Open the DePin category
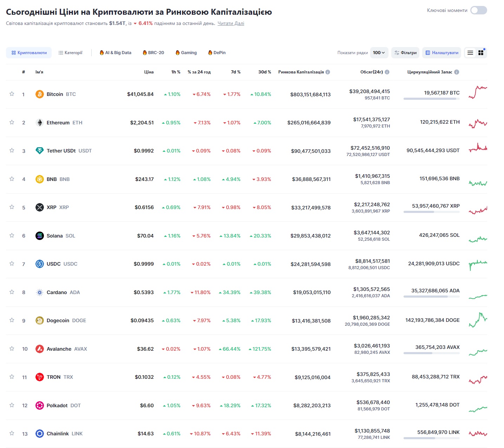This screenshot has height=448, width=504. 217,53
